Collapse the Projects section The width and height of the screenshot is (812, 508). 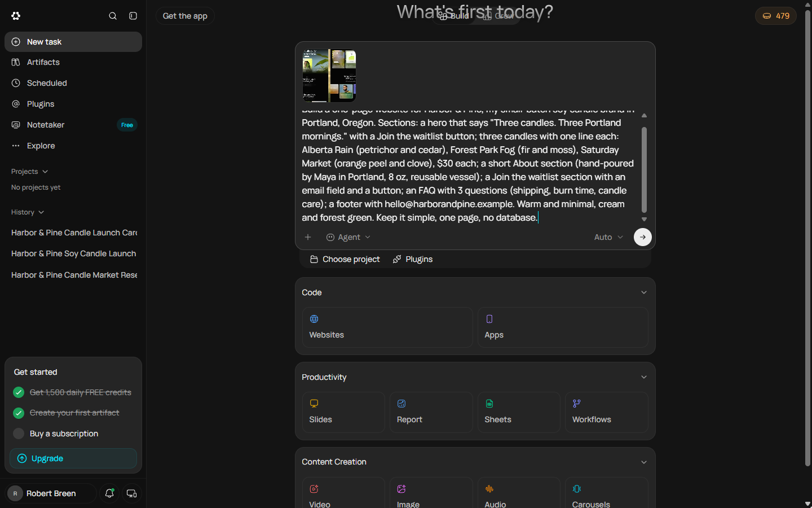(29, 172)
